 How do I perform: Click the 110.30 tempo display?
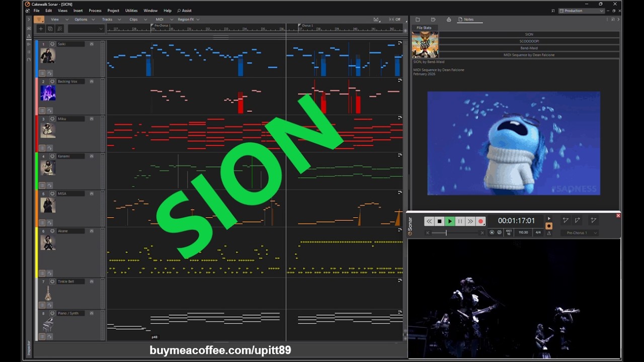pos(523,232)
